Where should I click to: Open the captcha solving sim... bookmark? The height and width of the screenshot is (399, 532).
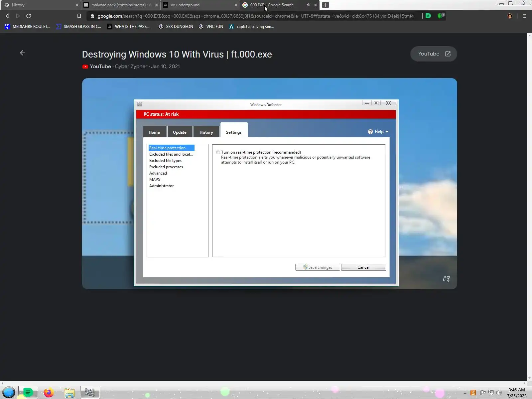[x=252, y=27]
